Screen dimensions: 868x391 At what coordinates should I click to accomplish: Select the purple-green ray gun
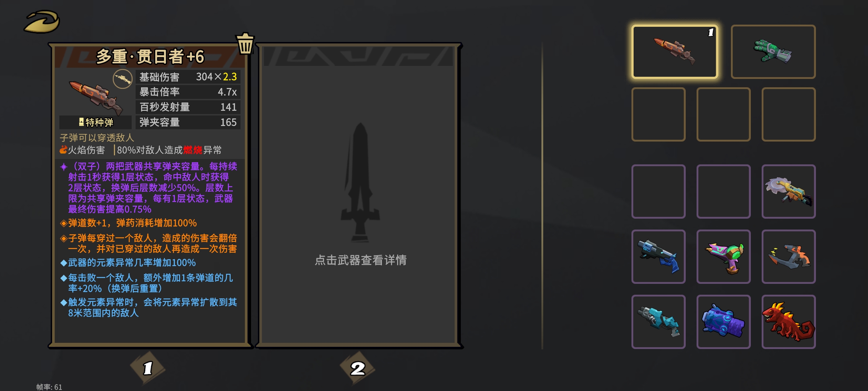(724, 256)
